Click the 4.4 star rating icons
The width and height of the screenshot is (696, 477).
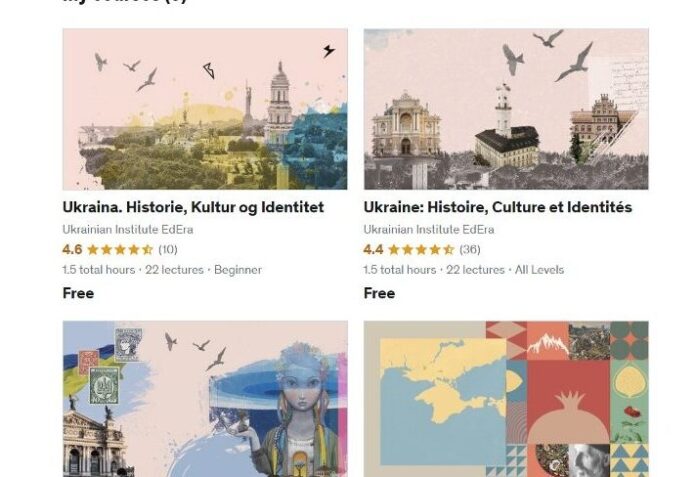pos(421,249)
